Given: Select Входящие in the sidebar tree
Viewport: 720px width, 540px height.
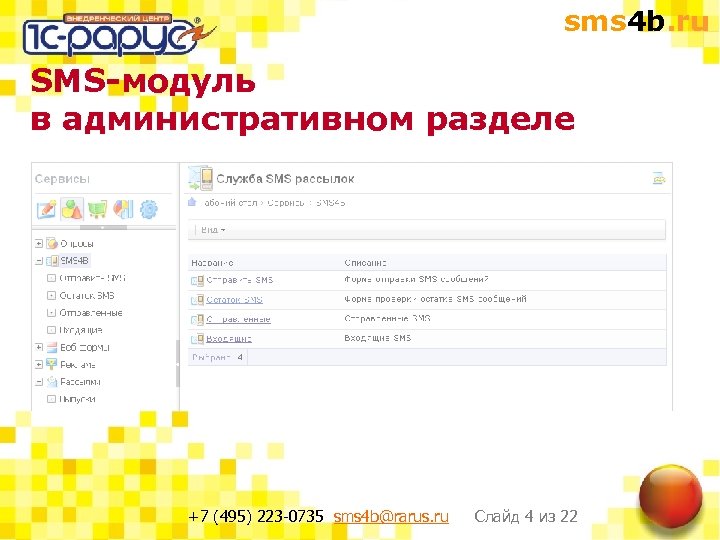Looking at the screenshot, I should [81, 330].
